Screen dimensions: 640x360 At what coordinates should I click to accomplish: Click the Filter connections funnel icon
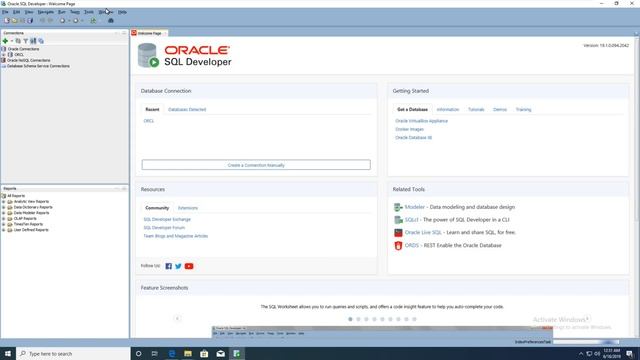[26, 41]
